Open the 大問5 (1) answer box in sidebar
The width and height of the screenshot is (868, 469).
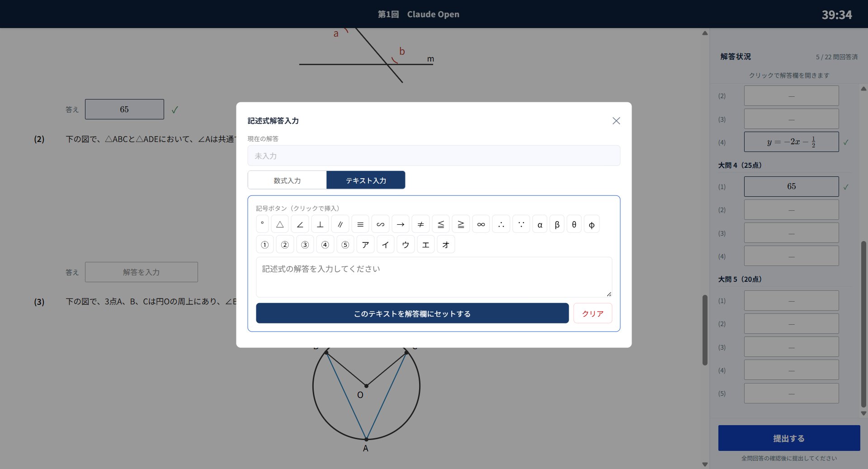tap(791, 301)
